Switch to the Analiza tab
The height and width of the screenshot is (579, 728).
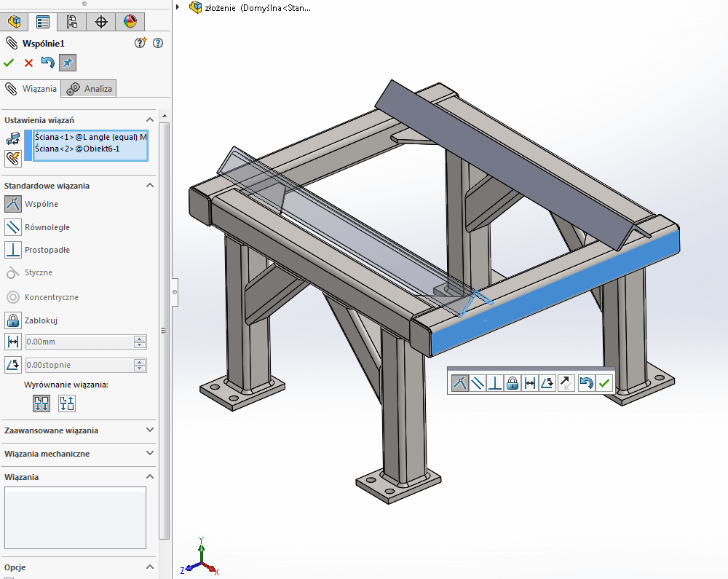(x=90, y=89)
